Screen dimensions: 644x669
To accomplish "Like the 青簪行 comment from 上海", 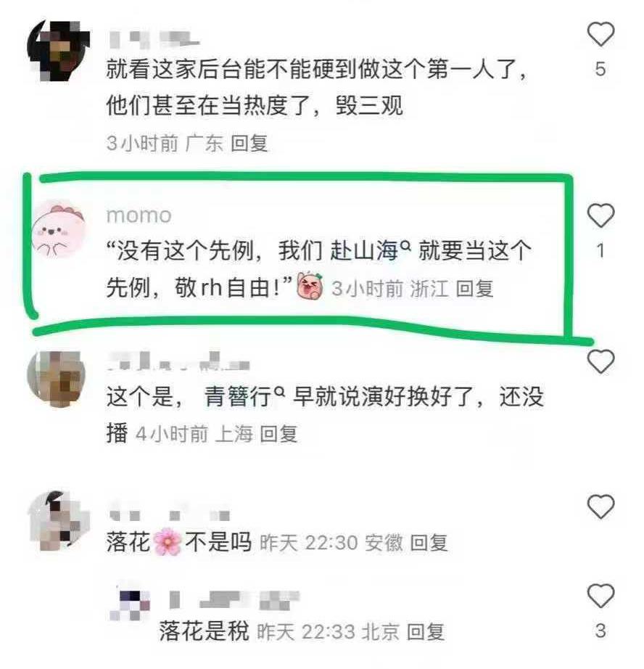I will point(601,361).
